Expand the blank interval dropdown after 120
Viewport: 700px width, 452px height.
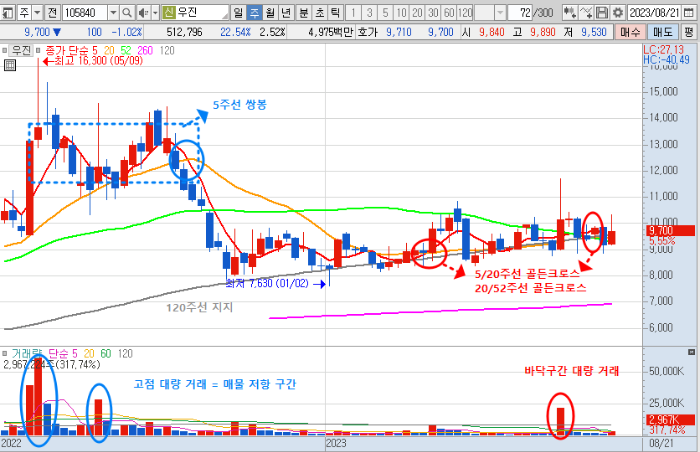pyautogui.click(x=500, y=13)
